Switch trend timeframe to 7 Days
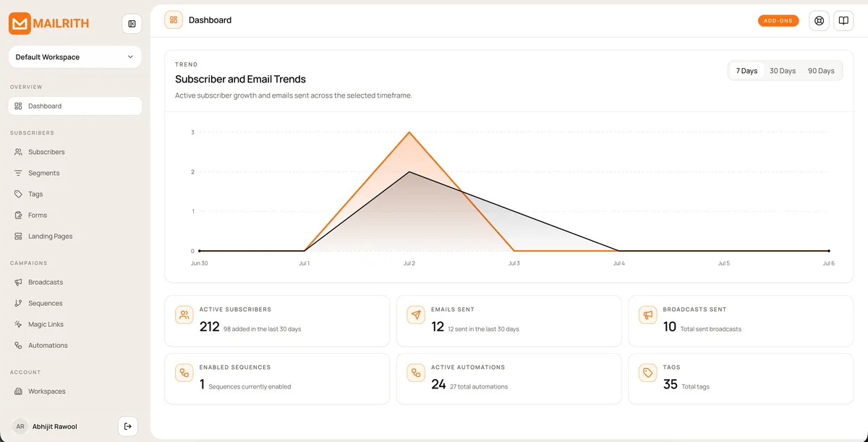Screen dimensions: 868x442 click(x=746, y=71)
